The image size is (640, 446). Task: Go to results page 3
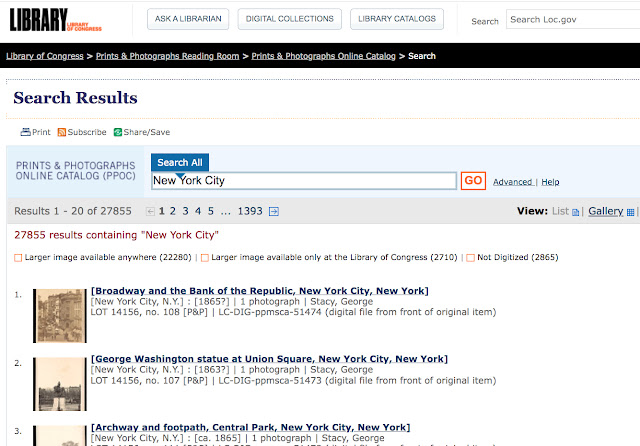(185, 211)
